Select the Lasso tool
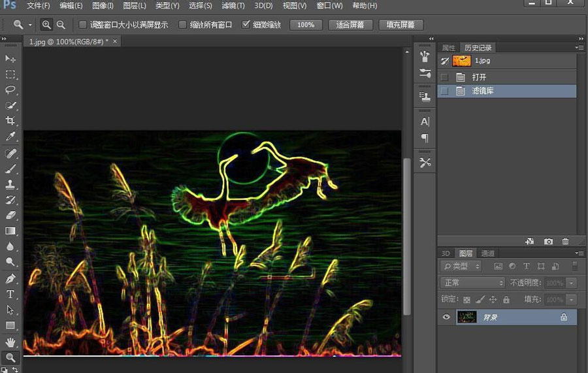 click(10, 90)
